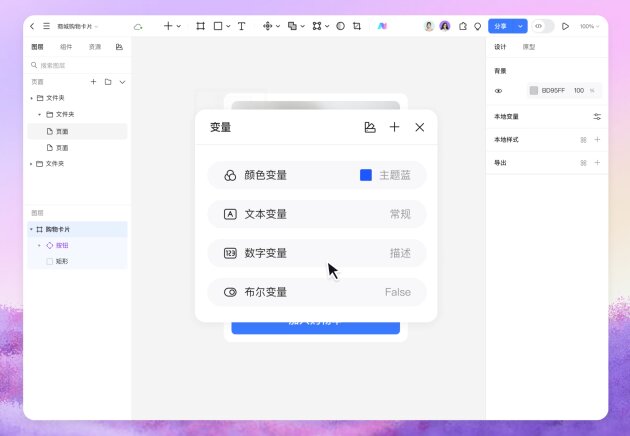Switch to the prototype tab in right panel
The width and height of the screenshot is (630, 436).
pos(529,47)
